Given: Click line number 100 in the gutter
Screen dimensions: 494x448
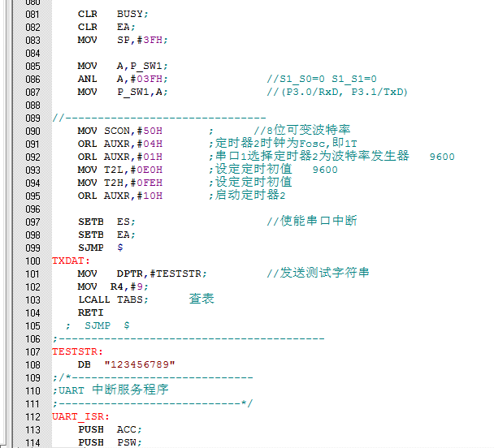Looking at the screenshot, I should (32, 261).
